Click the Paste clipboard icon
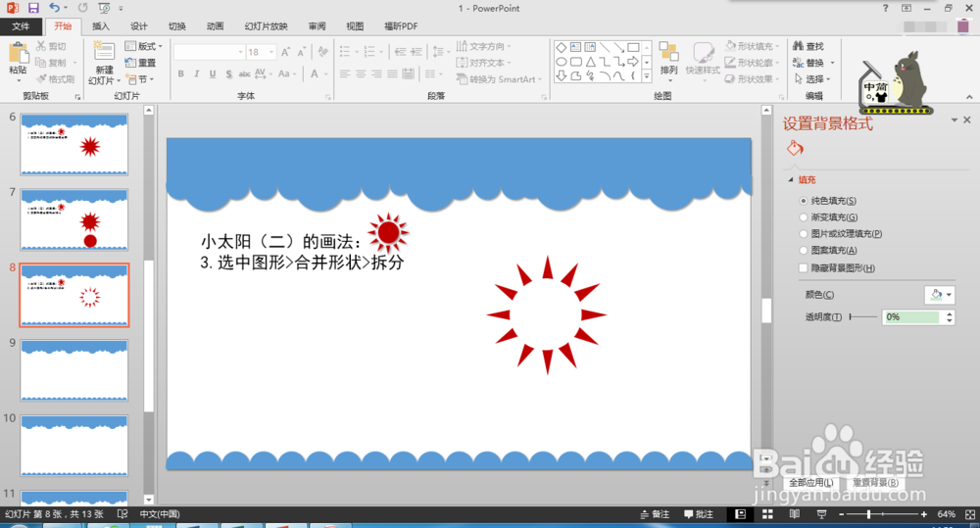The height and width of the screenshot is (528, 980). 18,54
